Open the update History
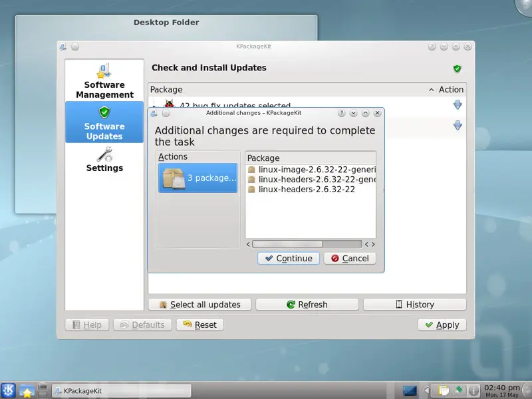The height and width of the screenshot is (399, 532). 415,305
